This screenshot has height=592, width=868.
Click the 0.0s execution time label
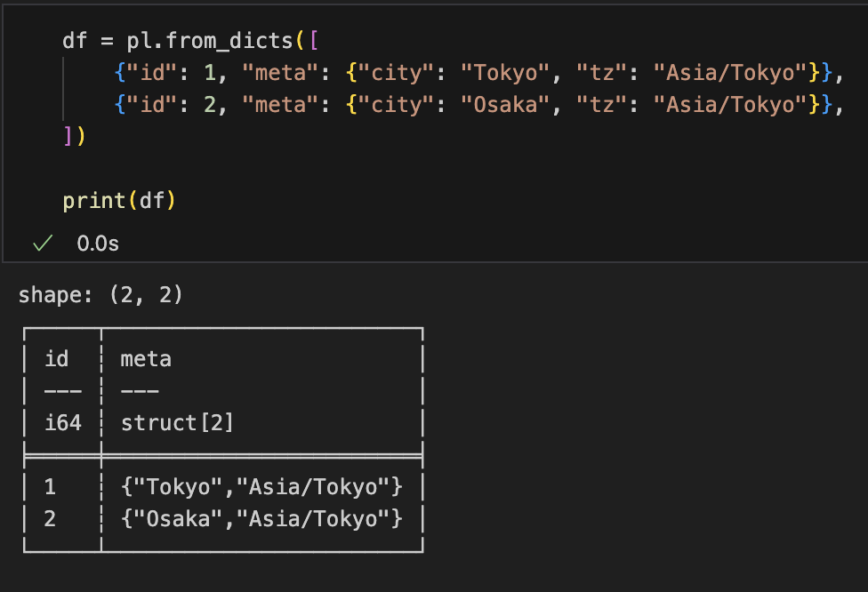pos(98,244)
